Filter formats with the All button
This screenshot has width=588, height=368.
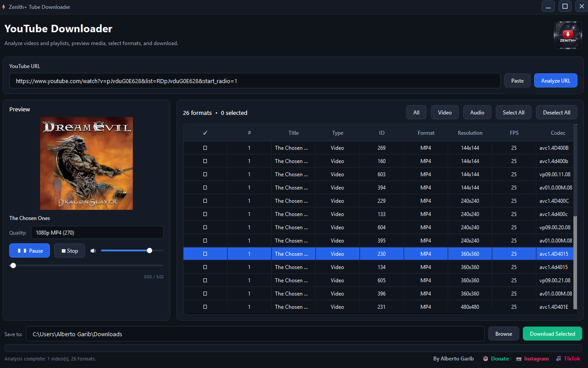tap(416, 113)
